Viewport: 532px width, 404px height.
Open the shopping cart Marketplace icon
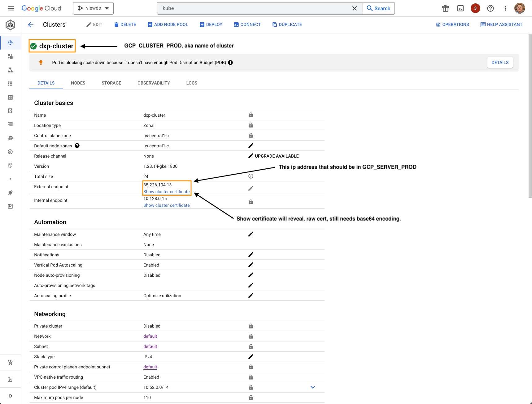[10, 363]
